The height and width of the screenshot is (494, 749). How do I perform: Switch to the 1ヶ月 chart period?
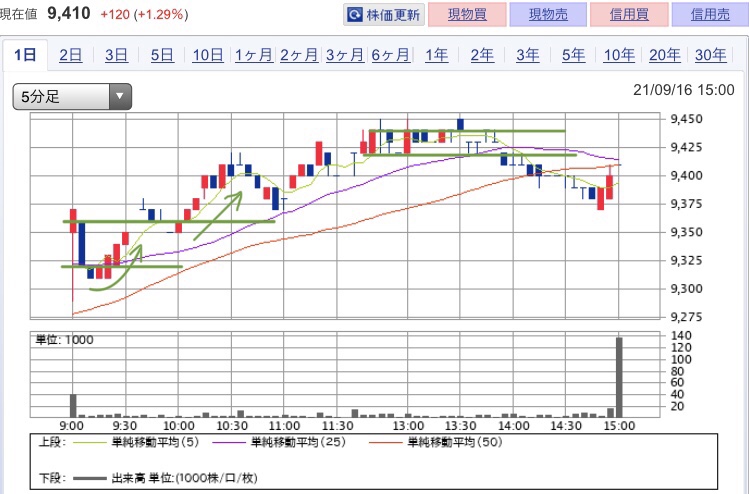coord(254,55)
